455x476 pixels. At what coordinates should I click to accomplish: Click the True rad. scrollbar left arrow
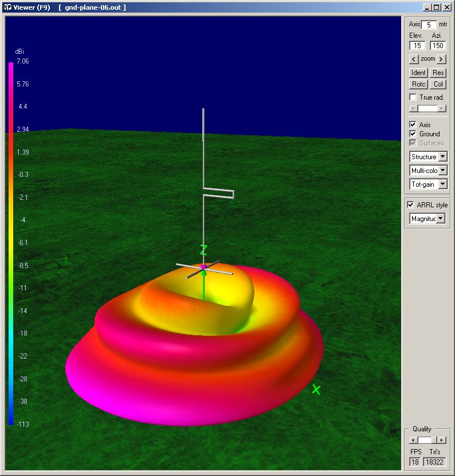click(413, 108)
